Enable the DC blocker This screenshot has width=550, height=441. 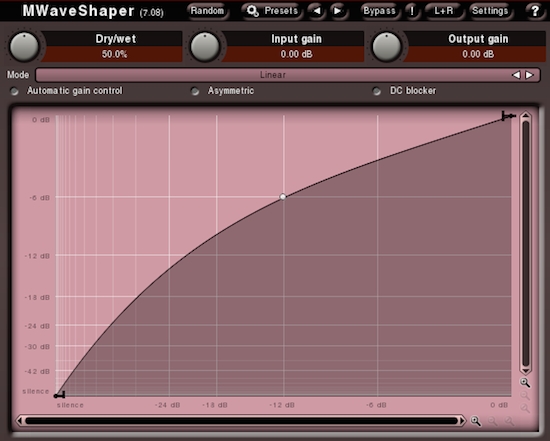377,91
